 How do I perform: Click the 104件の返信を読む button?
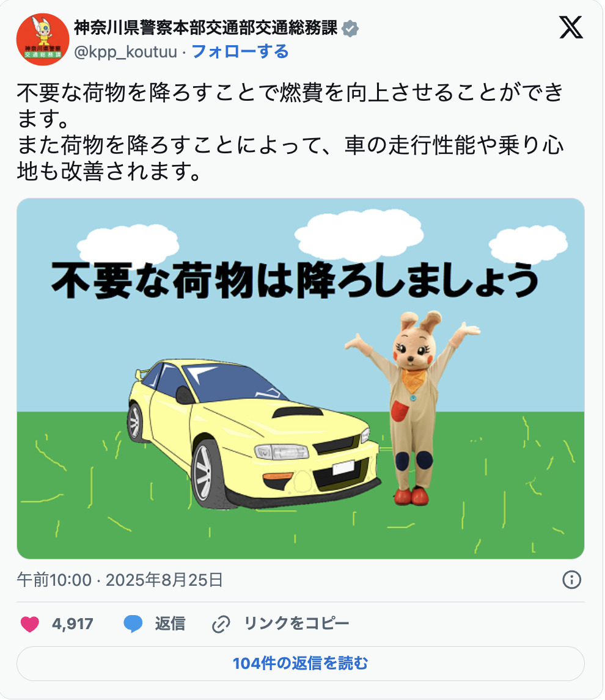[301, 663]
